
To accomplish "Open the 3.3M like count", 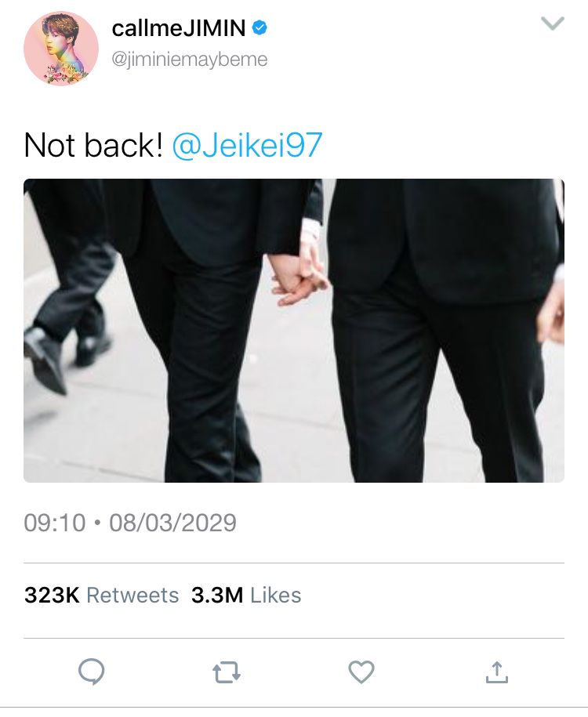I will [x=217, y=595].
